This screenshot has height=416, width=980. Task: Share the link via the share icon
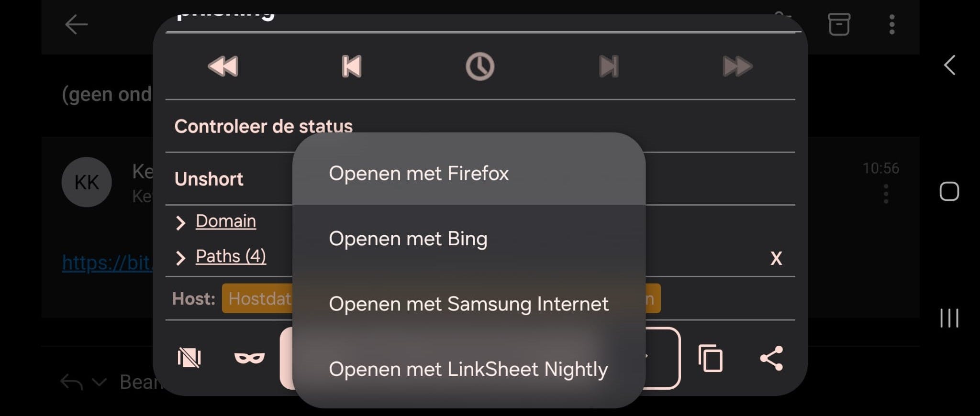tap(771, 358)
